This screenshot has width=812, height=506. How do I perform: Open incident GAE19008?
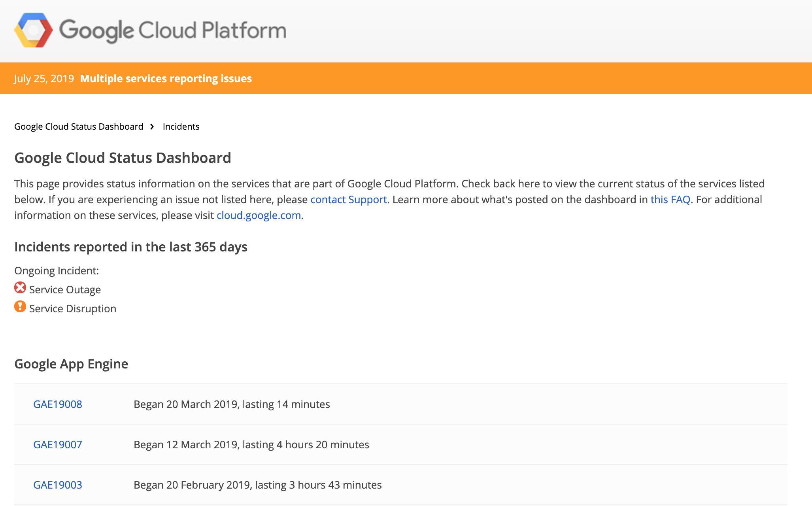pyautogui.click(x=58, y=404)
